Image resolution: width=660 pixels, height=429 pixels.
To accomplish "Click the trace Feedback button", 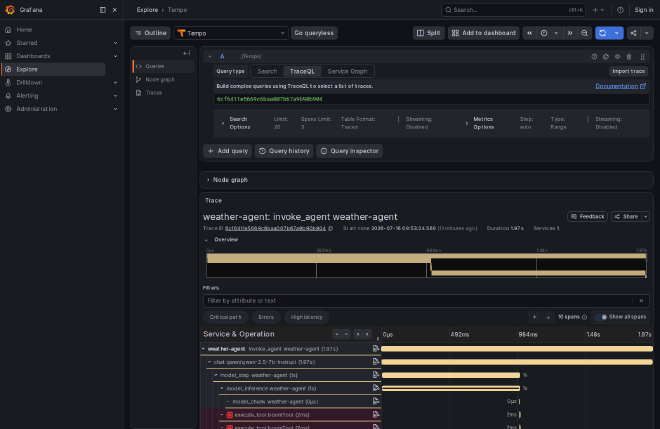I will tap(587, 216).
